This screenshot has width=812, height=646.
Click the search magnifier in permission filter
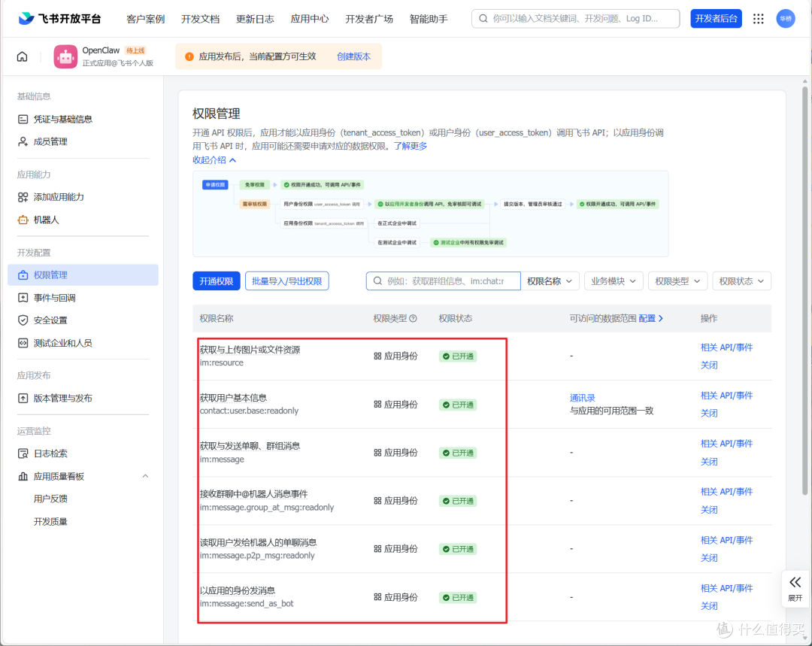point(377,281)
